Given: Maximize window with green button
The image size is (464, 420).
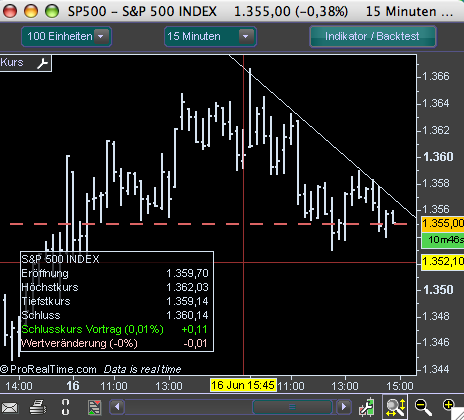Looking at the screenshot, I should click(x=52, y=11).
